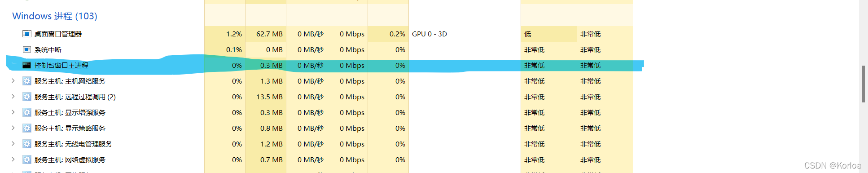Screen dimensions: 868x173
Task: Click the gear icon for 服务主机: 主机网络服务
Action: point(27,81)
